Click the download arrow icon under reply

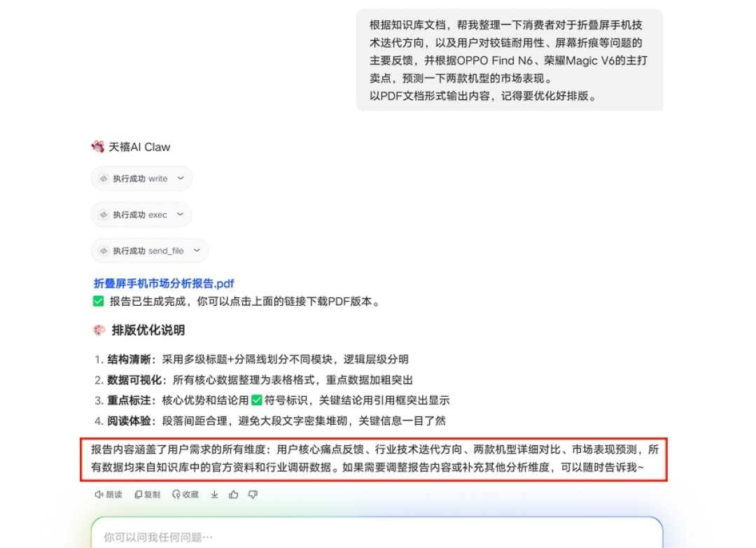215,495
